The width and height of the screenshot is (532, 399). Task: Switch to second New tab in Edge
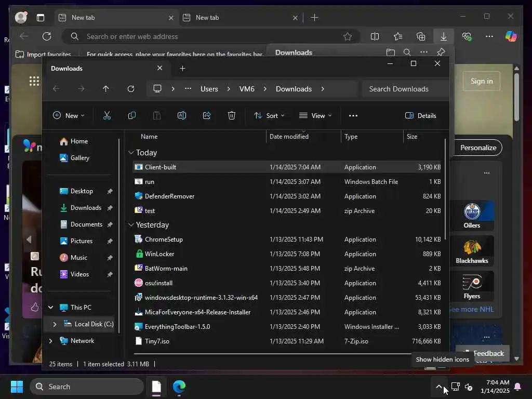[x=241, y=18]
